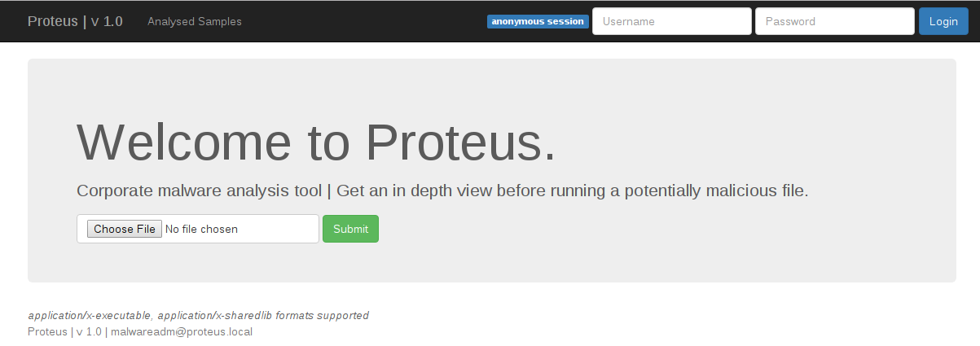Click the anonymous session badge
This screenshot has width=980, height=346.
coord(538,21)
